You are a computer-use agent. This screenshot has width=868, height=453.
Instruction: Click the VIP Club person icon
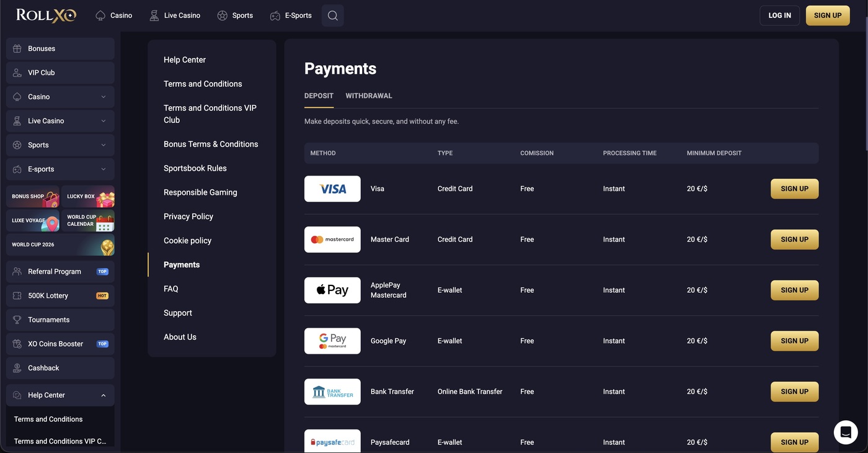pos(17,73)
